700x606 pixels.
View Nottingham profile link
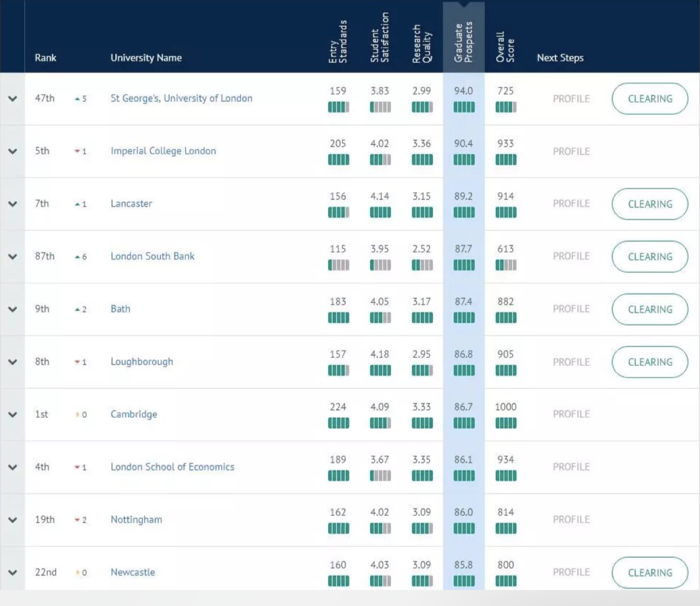click(571, 519)
